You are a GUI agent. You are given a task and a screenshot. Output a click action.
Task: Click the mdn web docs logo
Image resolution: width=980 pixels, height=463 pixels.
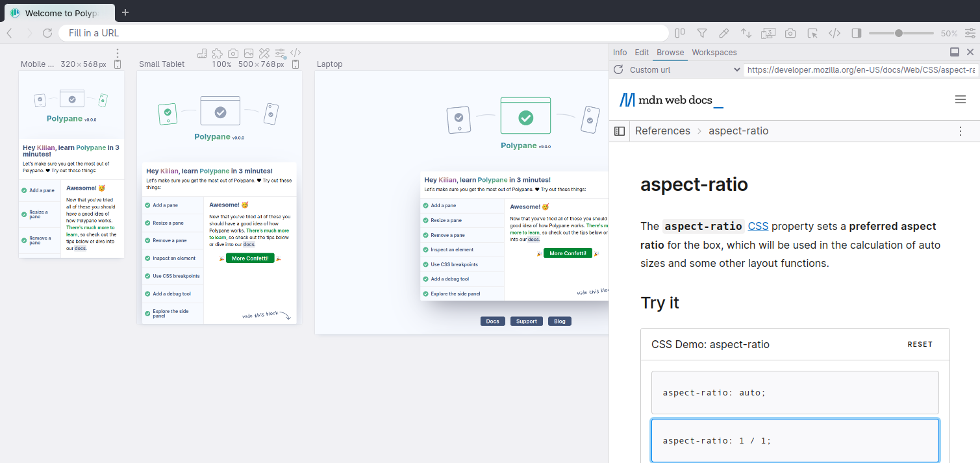click(x=671, y=99)
